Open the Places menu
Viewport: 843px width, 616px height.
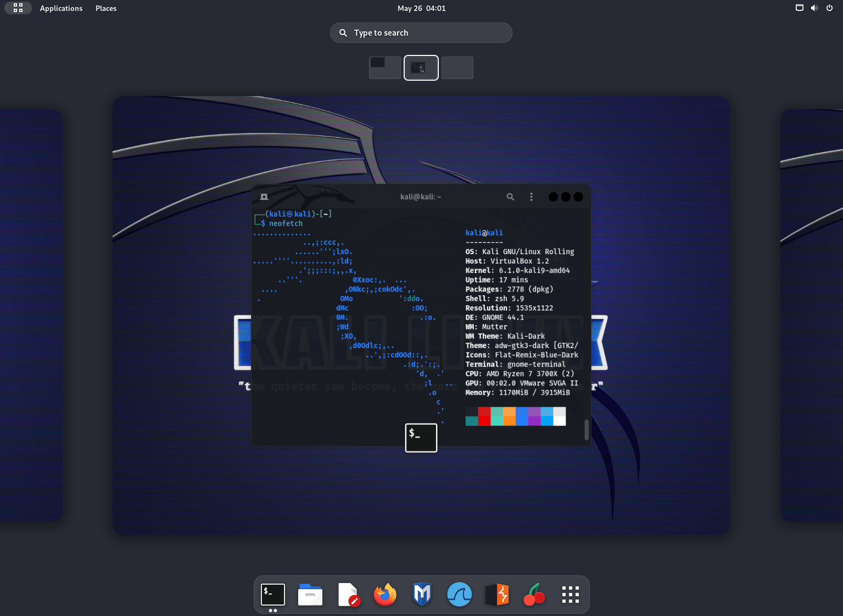click(105, 8)
